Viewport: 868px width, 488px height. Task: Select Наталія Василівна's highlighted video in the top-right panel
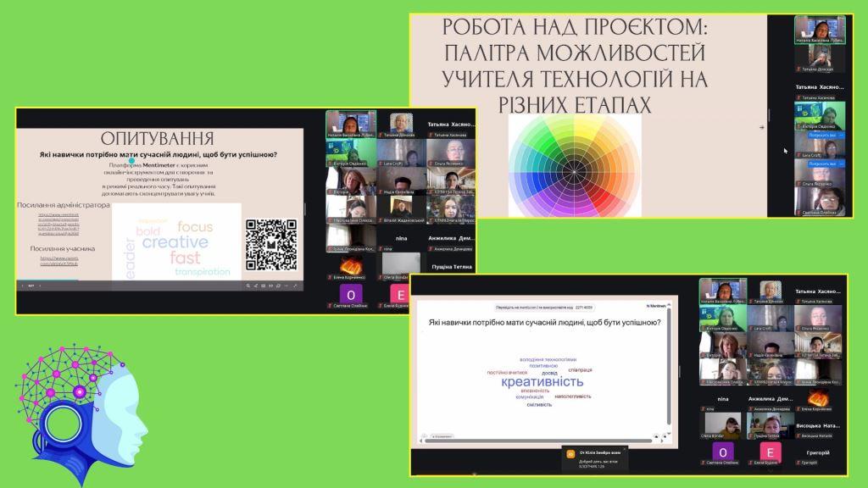tap(820, 29)
